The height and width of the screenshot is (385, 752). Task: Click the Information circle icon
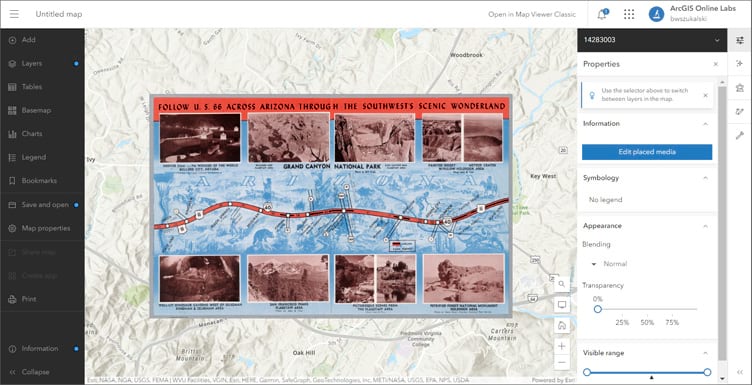pos(12,349)
